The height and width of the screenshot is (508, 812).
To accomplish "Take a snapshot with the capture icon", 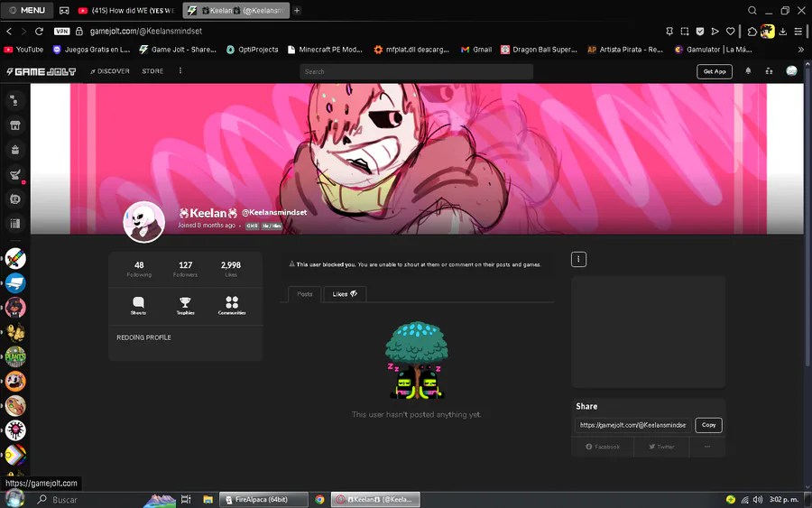I will (685, 31).
